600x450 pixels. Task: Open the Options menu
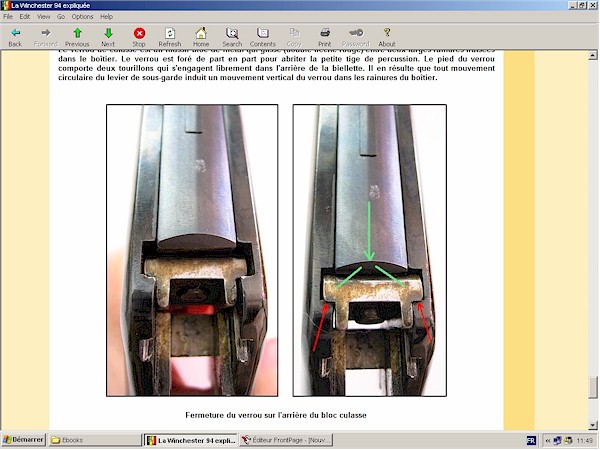pos(82,17)
